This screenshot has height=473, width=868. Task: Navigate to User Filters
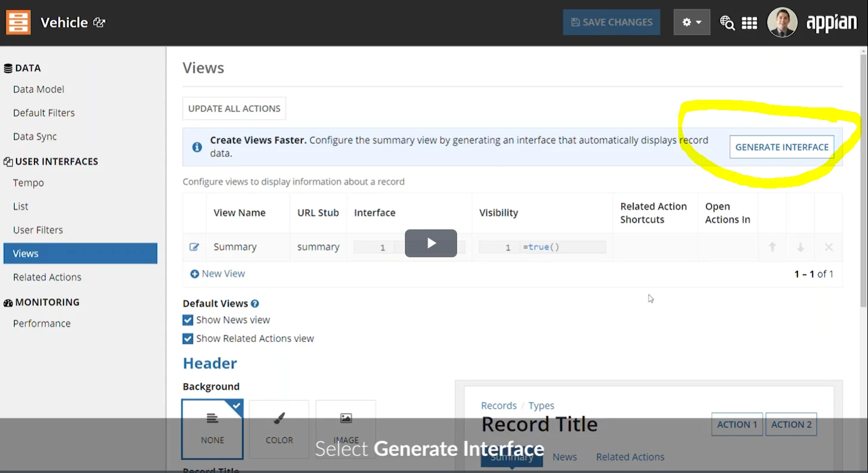[38, 230]
